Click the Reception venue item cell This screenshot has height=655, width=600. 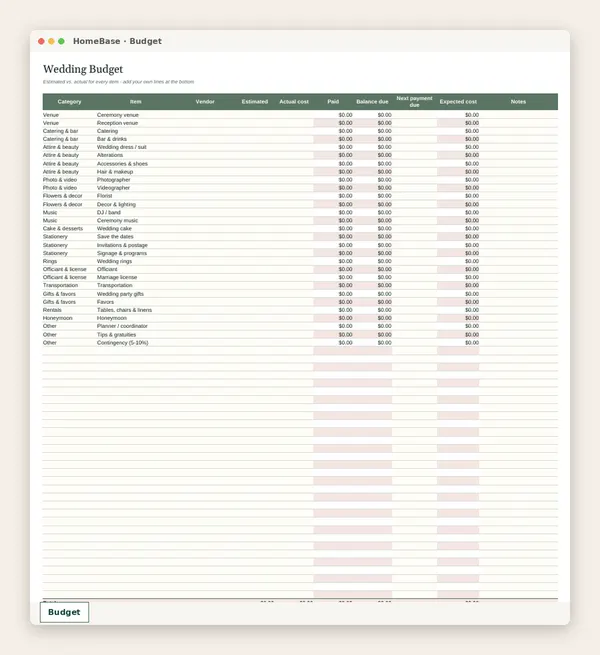(x=135, y=123)
